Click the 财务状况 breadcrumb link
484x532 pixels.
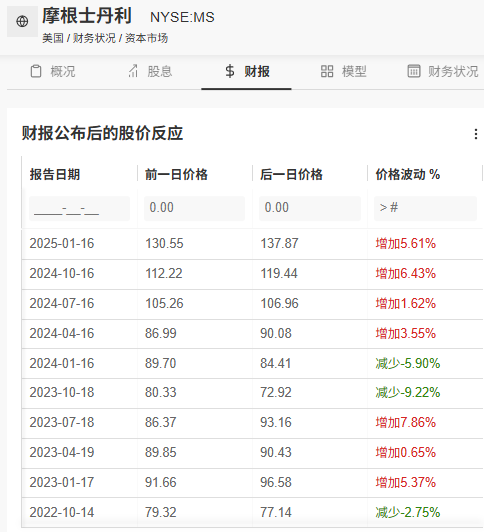coord(94,38)
